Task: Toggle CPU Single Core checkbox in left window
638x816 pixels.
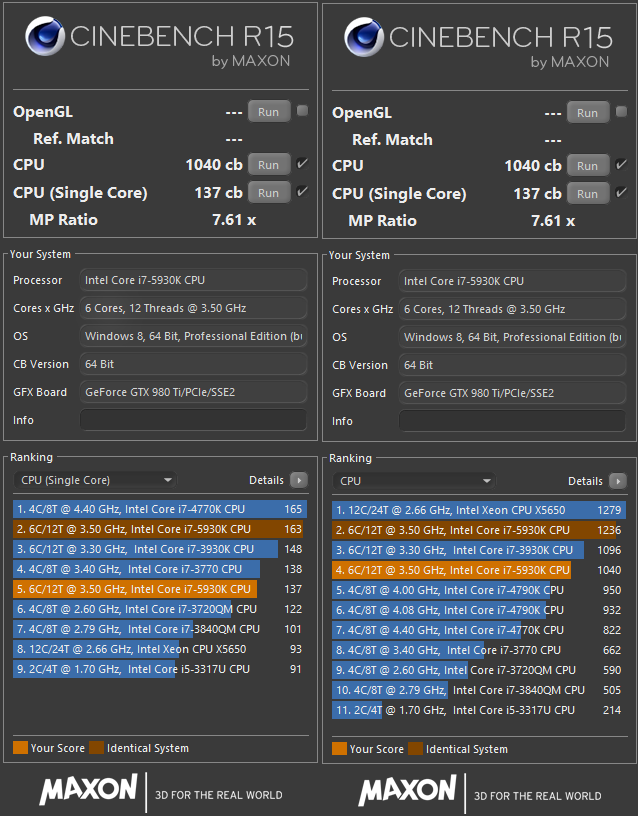Action: 302,192
